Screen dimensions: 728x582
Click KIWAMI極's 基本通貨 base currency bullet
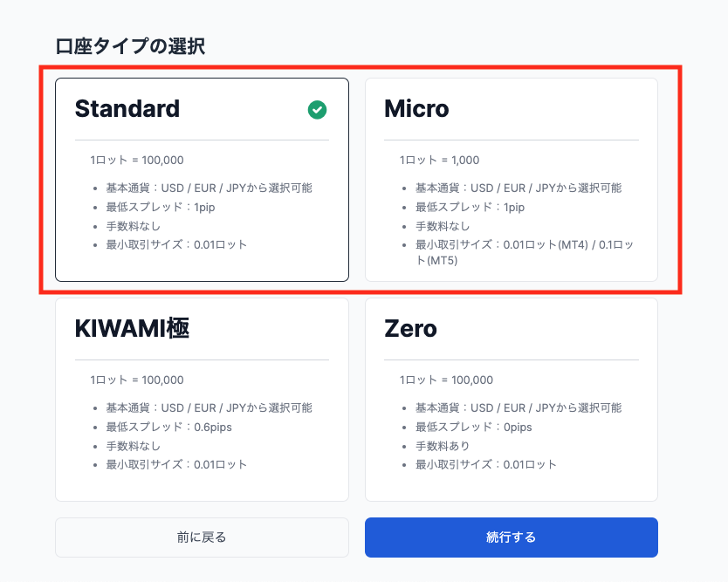click(209, 407)
